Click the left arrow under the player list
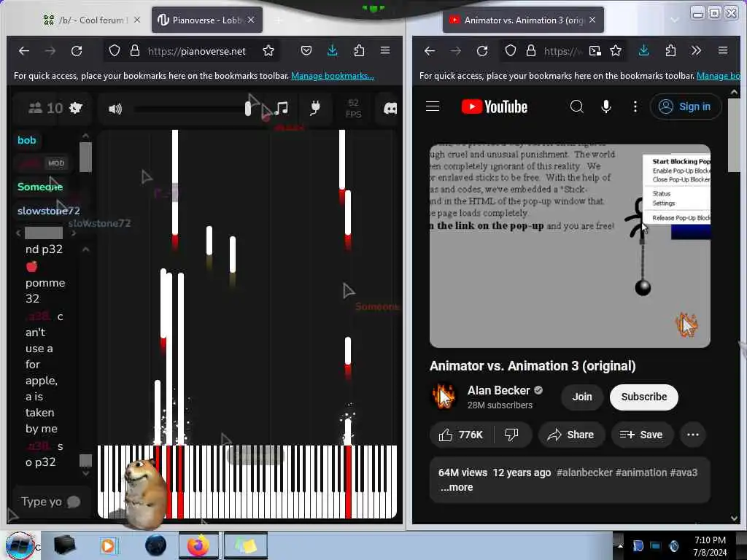 click(x=18, y=233)
